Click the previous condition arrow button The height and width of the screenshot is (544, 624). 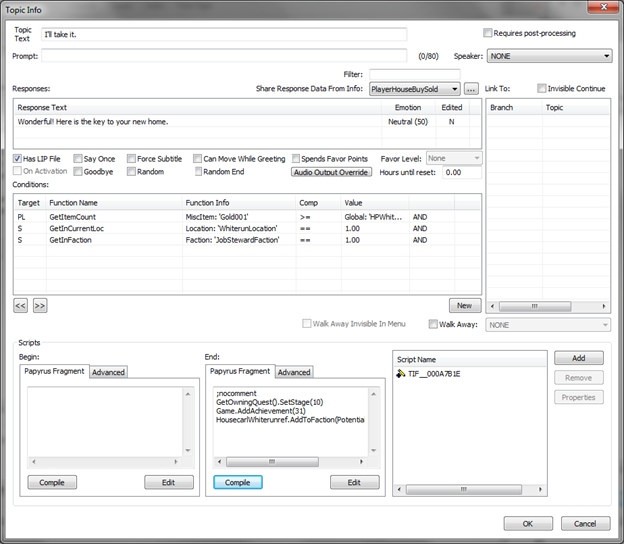tap(20, 305)
